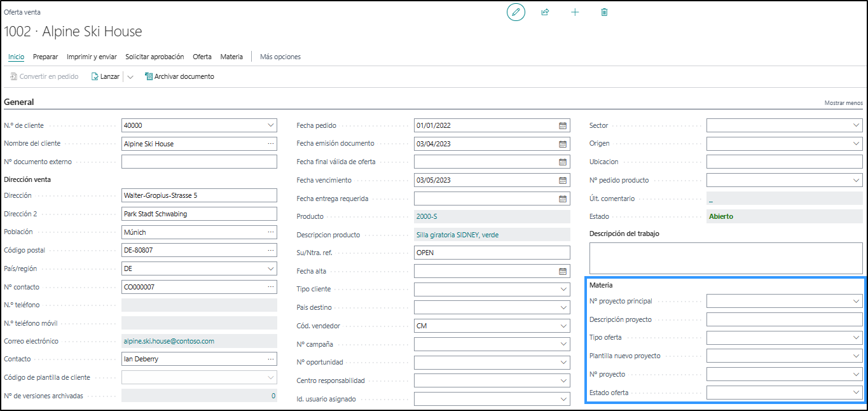This screenshot has width=868, height=411.
Task: Open calendar for Fecha final válida de oferta
Action: [563, 162]
